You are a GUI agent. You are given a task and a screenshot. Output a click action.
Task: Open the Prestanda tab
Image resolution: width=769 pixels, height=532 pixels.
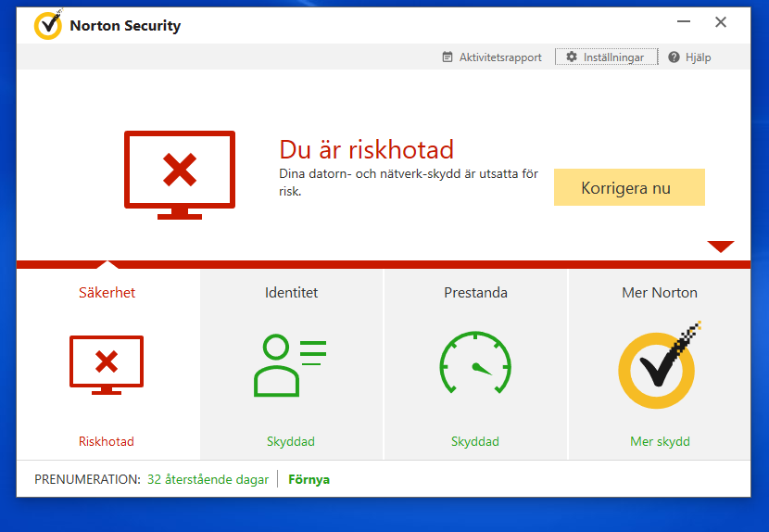(475, 293)
